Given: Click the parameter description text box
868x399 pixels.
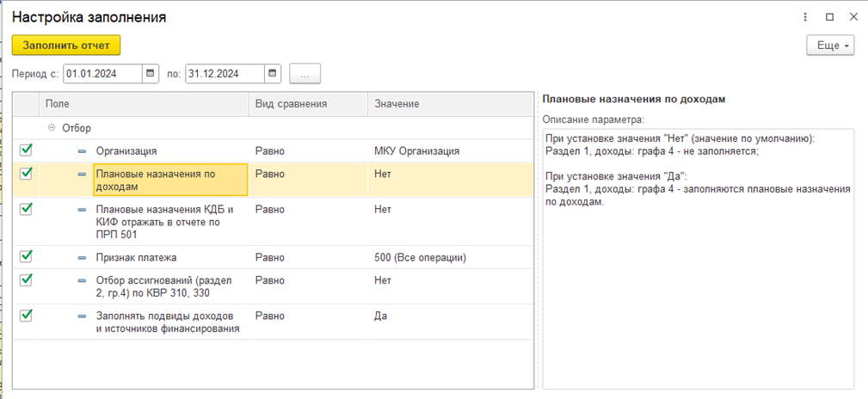Looking at the screenshot, I should [x=698, y=259].
